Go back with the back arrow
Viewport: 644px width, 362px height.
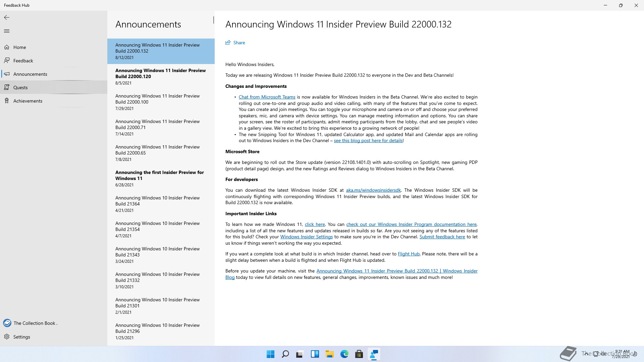[x=7, y=17]
